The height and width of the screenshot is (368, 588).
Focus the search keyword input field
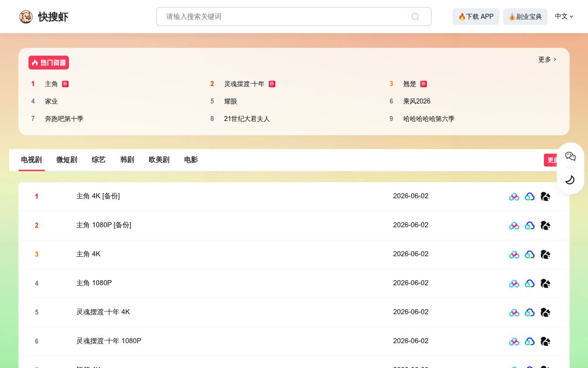294,17
